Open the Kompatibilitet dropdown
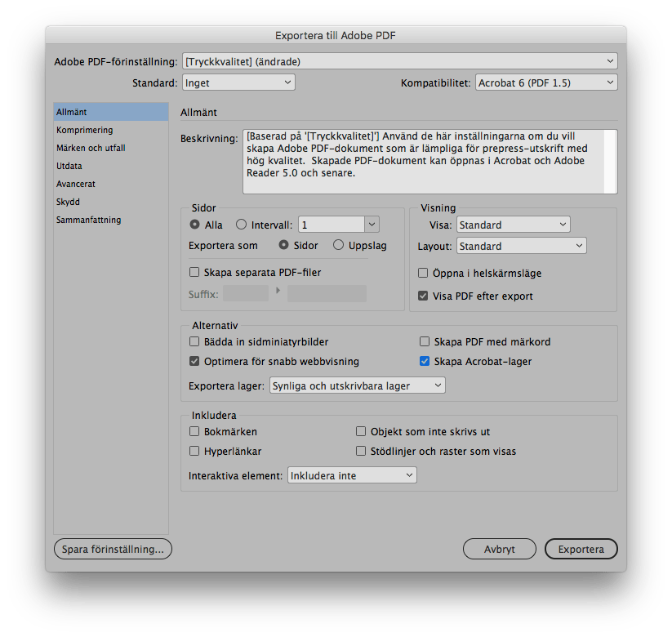Screen dimensions: 672x637 tap(546, 82)
